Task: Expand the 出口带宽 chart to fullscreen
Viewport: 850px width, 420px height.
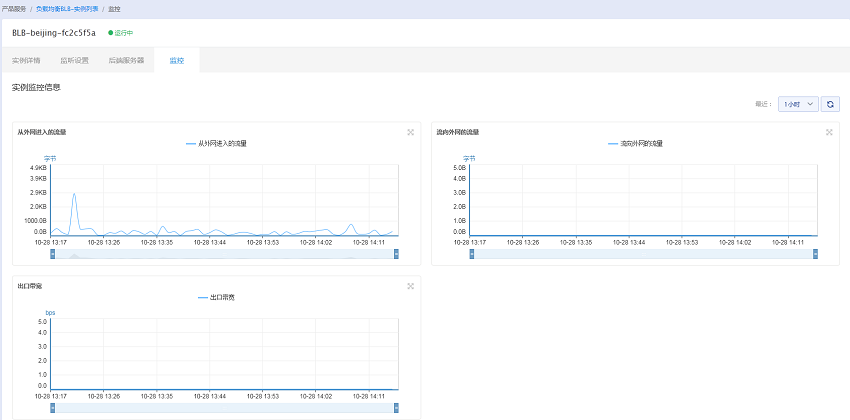Action: point(410,286)
